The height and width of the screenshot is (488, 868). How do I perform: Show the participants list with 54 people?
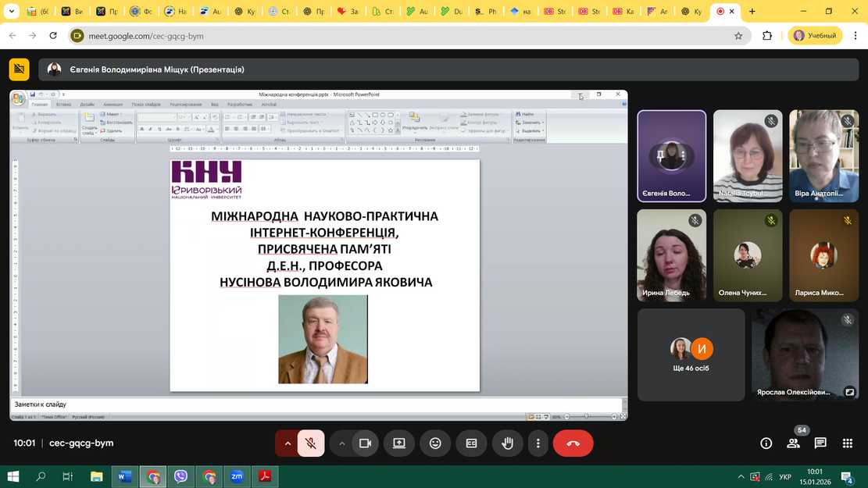(x=793, y=443)
